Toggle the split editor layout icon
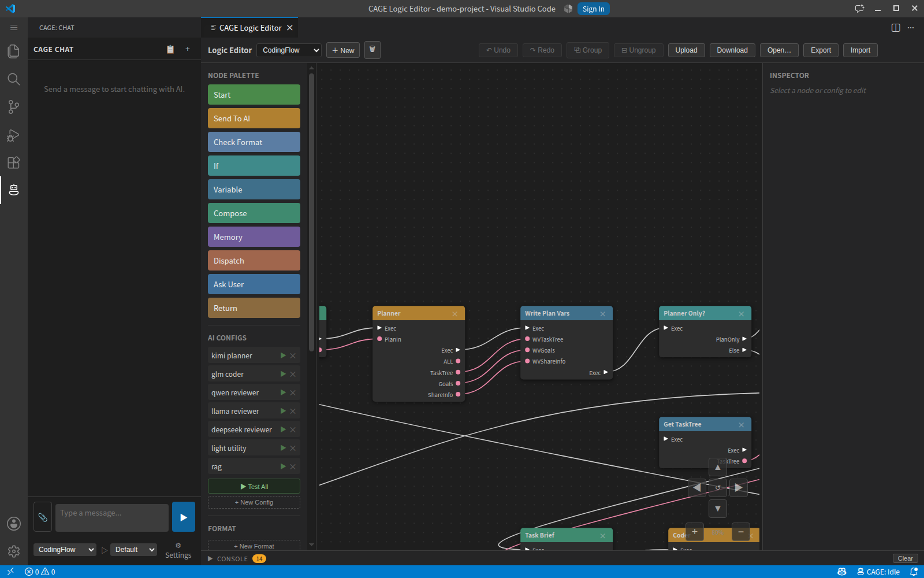The height and width of the screenshot is (578, 924). tap(896, 28)
